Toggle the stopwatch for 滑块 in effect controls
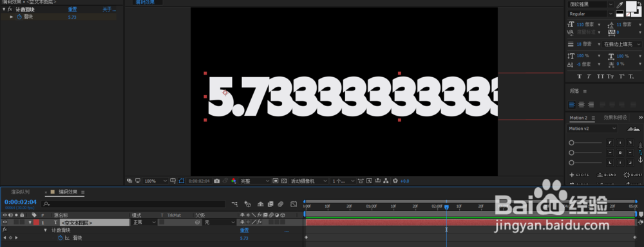The width and height of the screenshot is (644, 247). [x=19, y=17]
